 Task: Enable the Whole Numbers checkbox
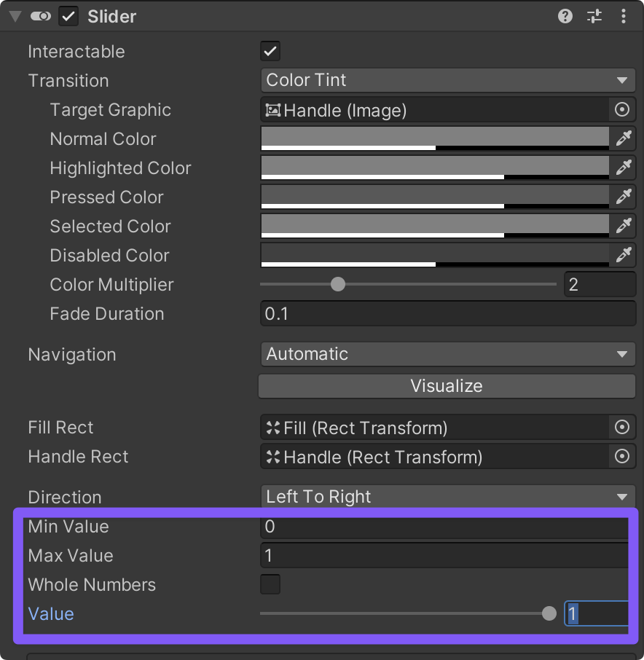click(270, 584)
